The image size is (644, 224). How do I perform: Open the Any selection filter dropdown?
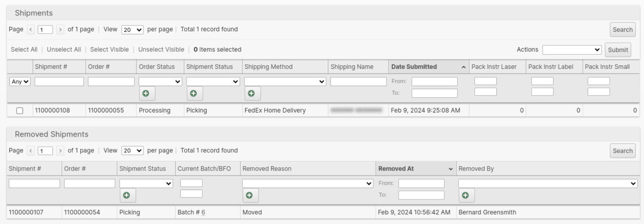(x=20, y=81)
